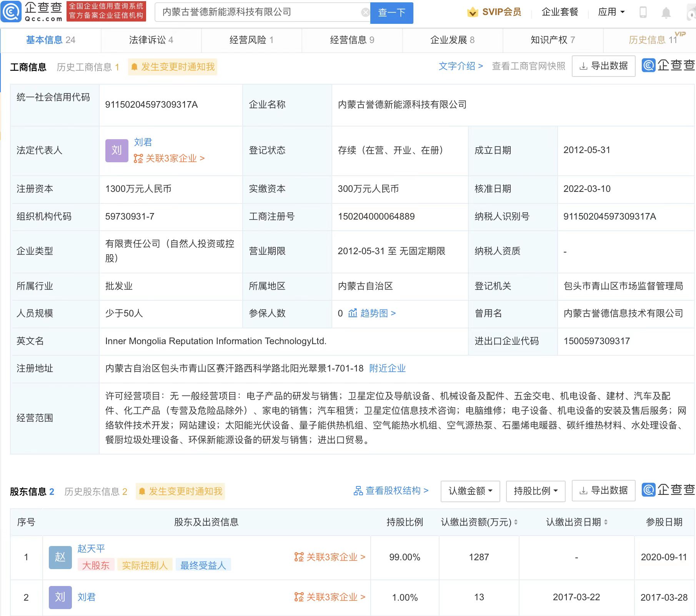
Task: Open 企业套餐 link in header
Action: pos(560,12)
